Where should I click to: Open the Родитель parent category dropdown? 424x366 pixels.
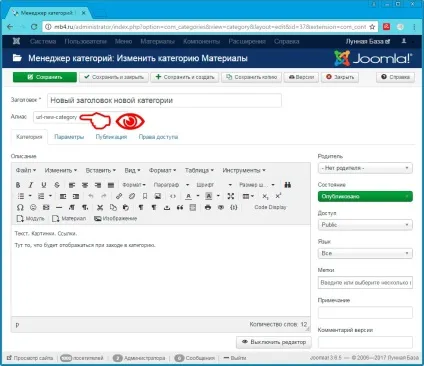[x=365, y=168]
